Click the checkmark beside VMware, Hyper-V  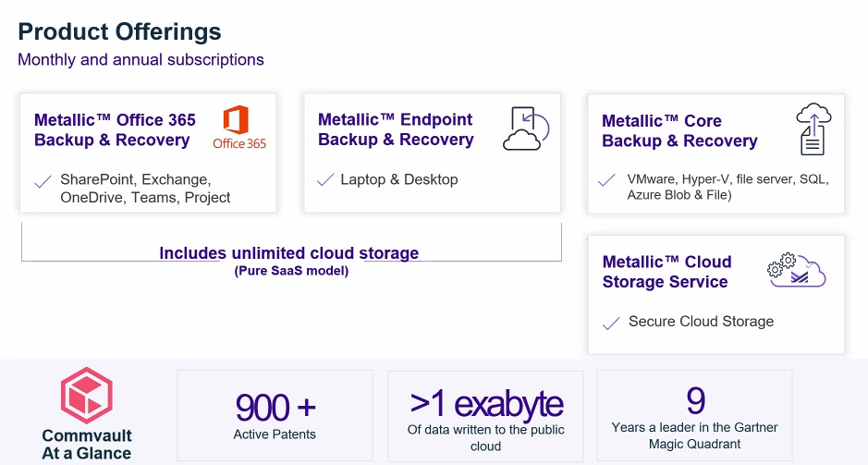pyautogui.click(x=607, y=180)
